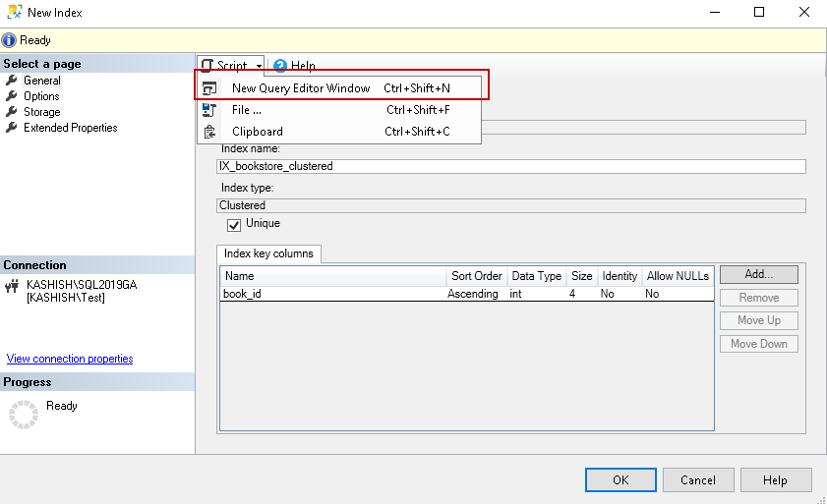Screen dimensions: 827x504
Task: Click wrench icon beside General
Action: point(12,81)
